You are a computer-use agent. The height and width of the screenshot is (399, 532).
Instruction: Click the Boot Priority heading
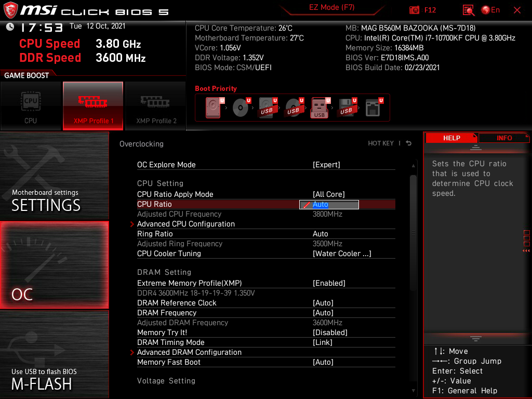tap(216, 88)
